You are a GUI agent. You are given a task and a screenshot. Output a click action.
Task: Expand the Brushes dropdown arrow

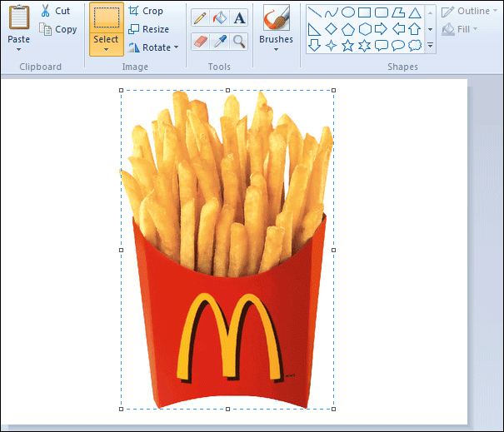tap(276, 50)
